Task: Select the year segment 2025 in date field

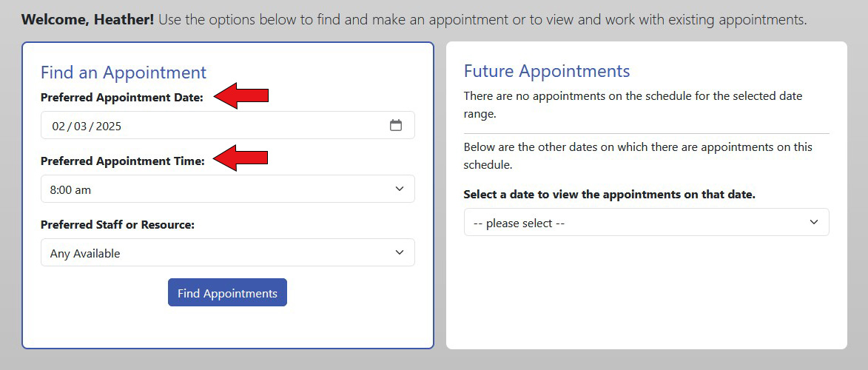Action: [x=109, y=127]
